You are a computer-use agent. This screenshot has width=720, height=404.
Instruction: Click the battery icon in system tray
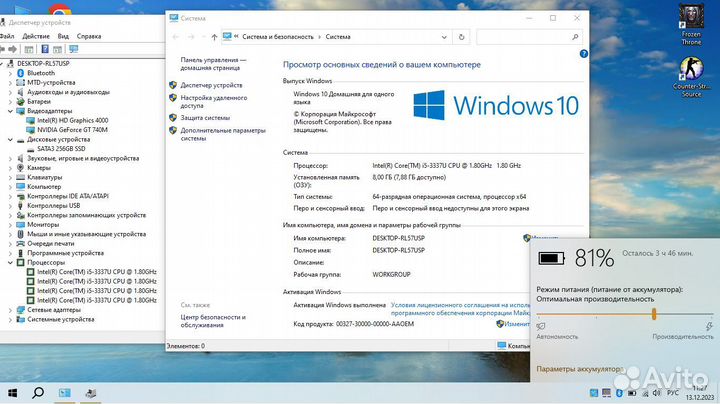[632, 393]
